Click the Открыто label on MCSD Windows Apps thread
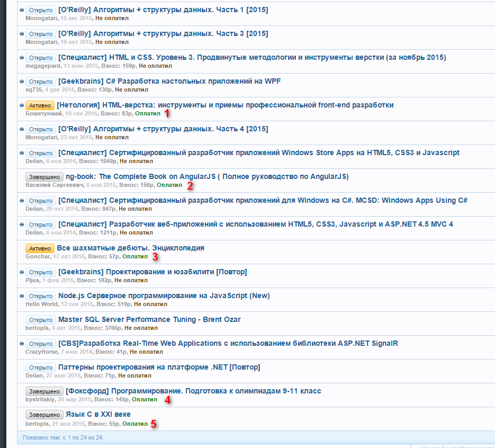This screenshot has width=495, height=448. tap(41, 201)
